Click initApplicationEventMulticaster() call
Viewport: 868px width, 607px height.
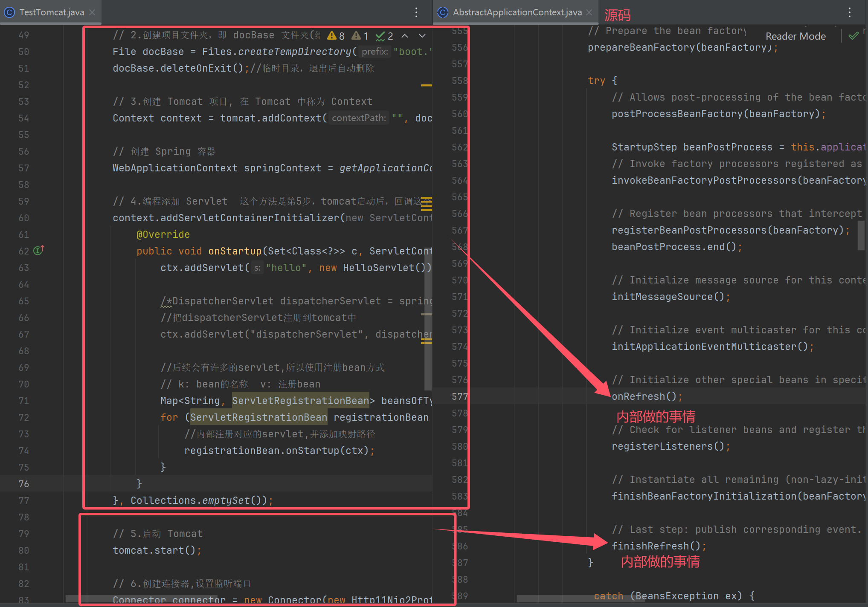pos(713,347)
